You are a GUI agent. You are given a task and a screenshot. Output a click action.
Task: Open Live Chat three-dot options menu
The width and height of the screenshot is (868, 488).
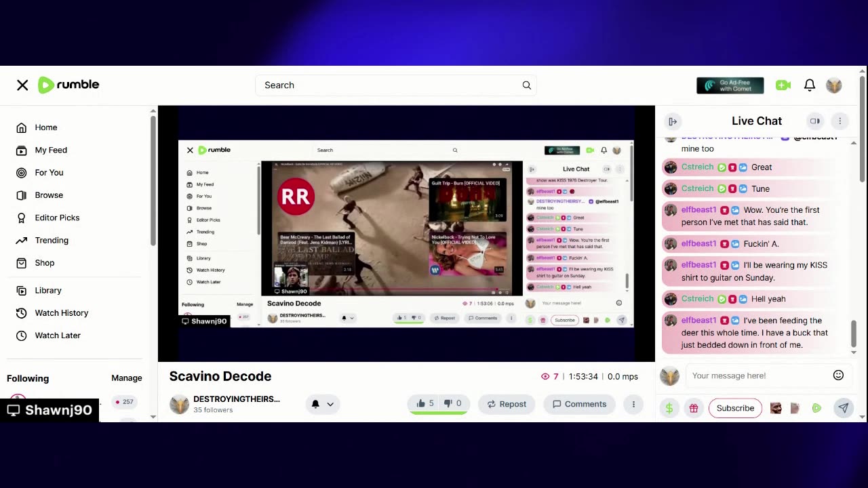[x=840, y=121]
